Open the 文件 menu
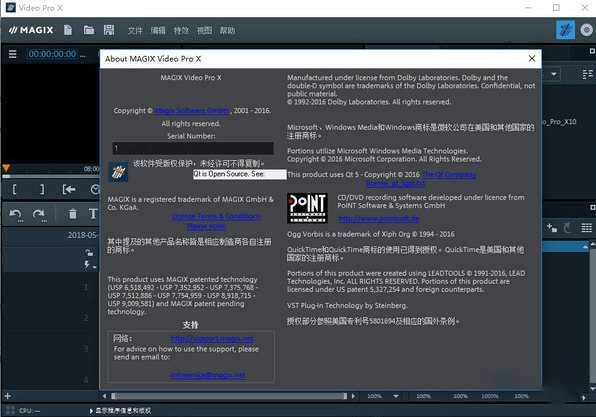 point(135,30)
